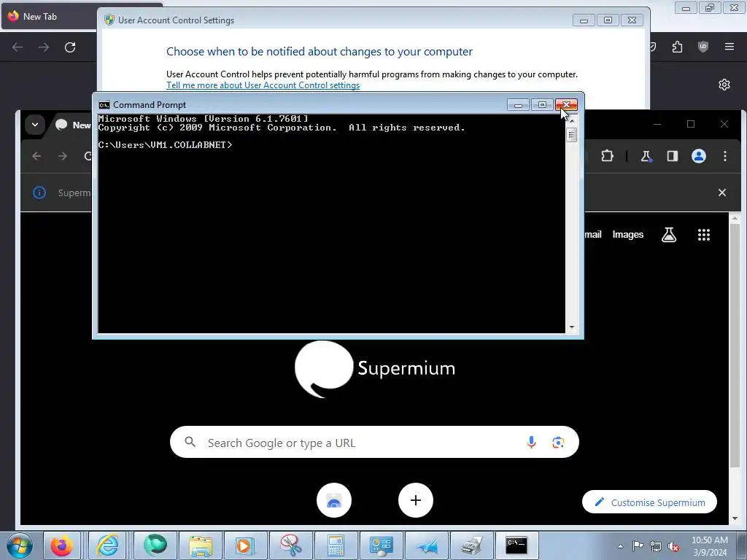Follow 'Tell me more about User Account Control settings' link

(x=263, y=85)
